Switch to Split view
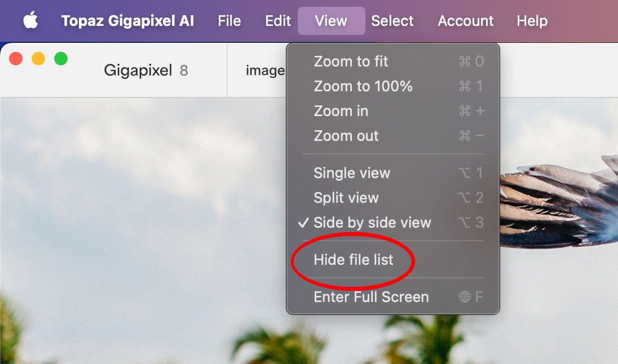Screen dimensions: 618x364 click(346, 198)
